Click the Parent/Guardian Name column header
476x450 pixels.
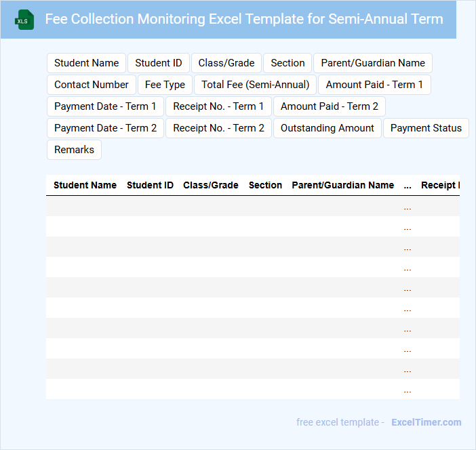point(342,185)
